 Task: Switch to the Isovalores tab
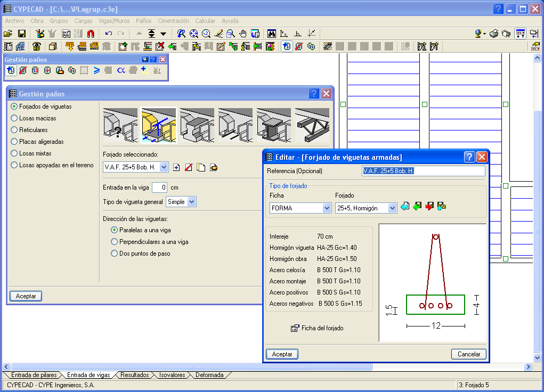172,375
